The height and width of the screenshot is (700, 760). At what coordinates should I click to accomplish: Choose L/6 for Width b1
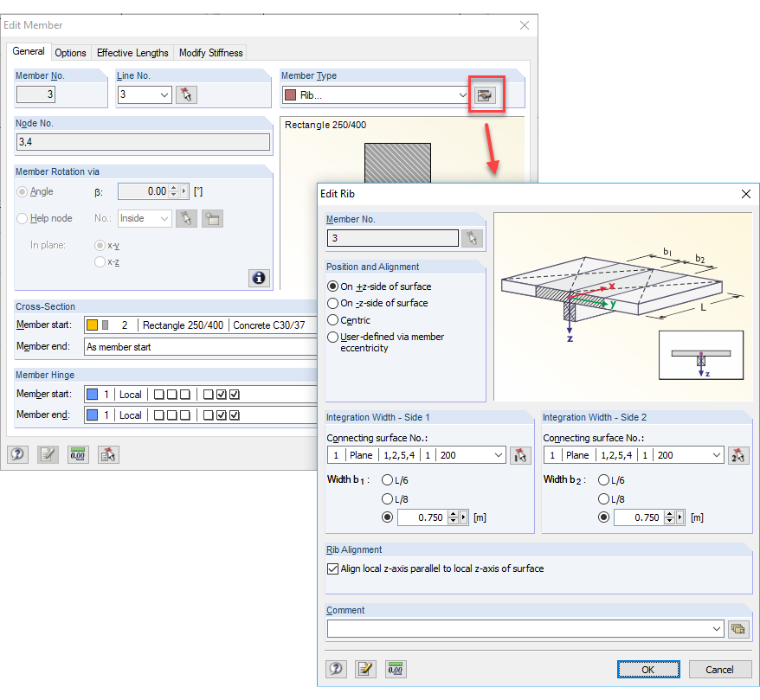click(387, 480)
